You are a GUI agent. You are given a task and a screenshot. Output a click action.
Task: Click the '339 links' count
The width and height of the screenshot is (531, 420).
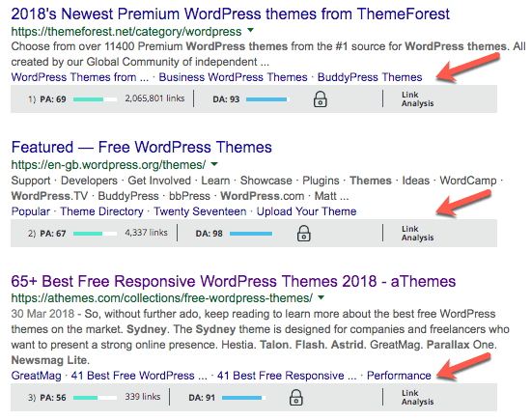(143, 396)
